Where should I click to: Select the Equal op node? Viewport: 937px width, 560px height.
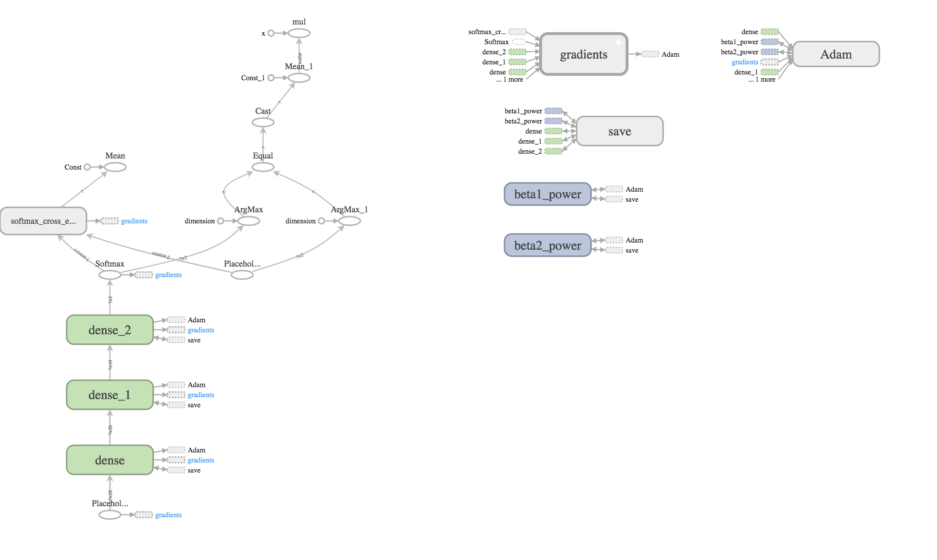tap(263, 167)
